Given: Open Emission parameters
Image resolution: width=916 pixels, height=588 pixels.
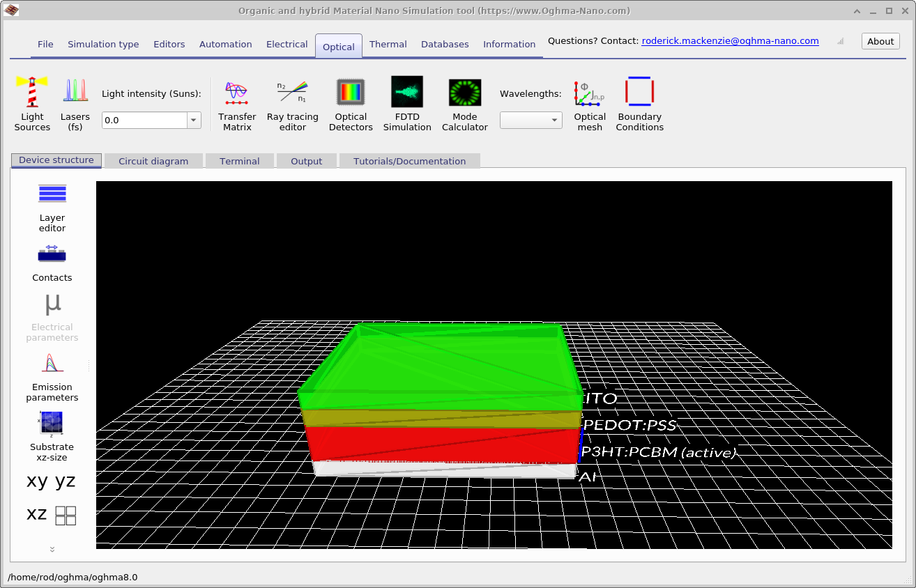Looking at the screenshot, I should tap(52, 378).
